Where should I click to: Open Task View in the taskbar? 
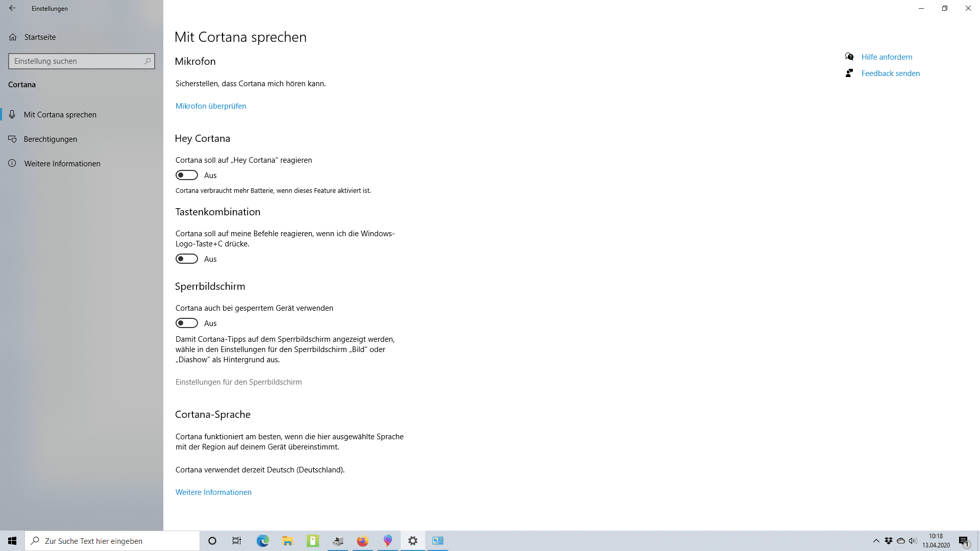point(237,541)
